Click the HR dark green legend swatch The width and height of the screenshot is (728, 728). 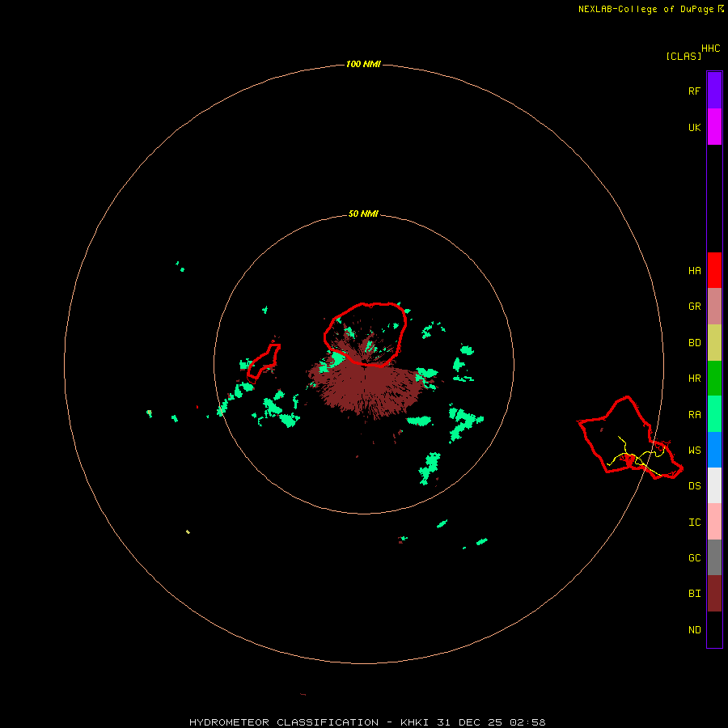pyautogui.click(x=714, y=379)
